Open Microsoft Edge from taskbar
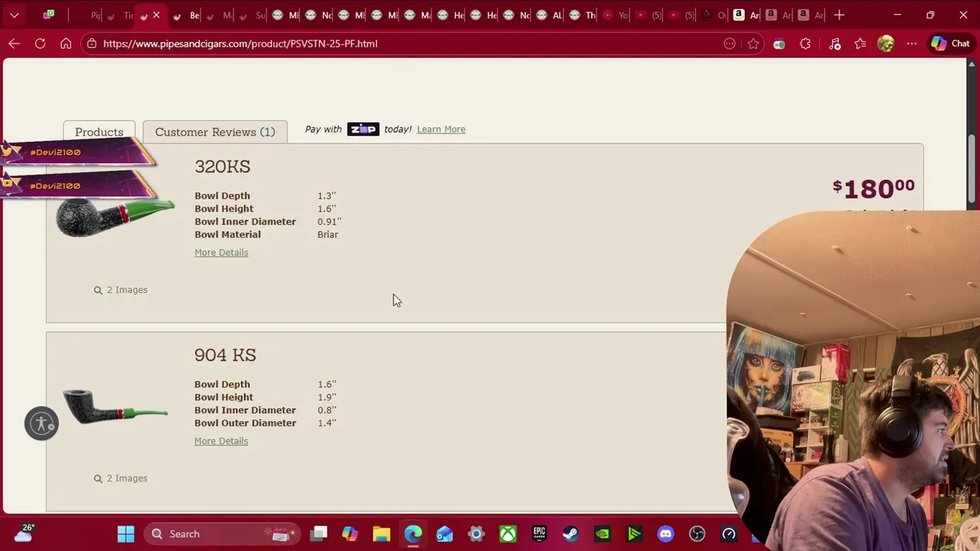Viewport: 980px width, 551px height. coord(413,533)
